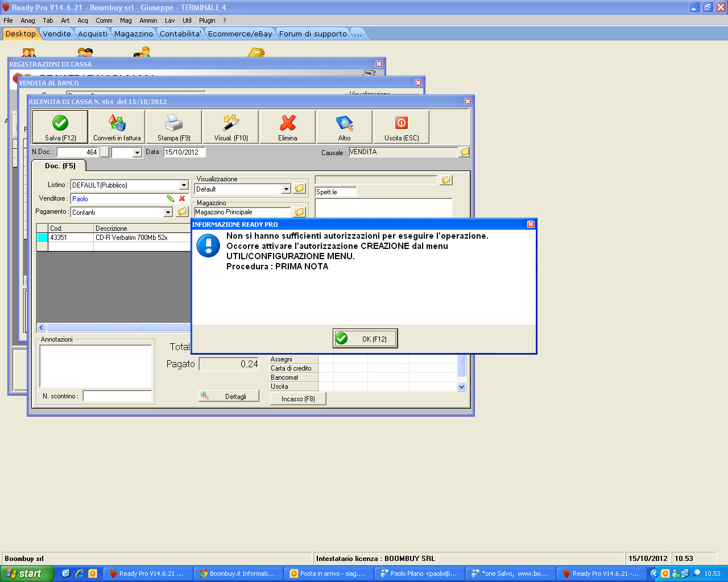Open the Forum di supporto tab
728x582 pixels.
[313, 34]
